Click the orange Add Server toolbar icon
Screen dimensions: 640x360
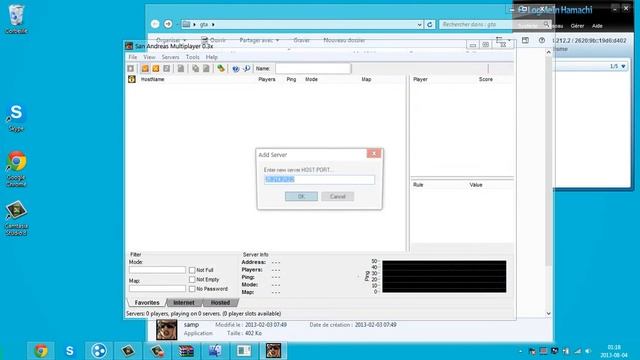(x=145, y=69)
